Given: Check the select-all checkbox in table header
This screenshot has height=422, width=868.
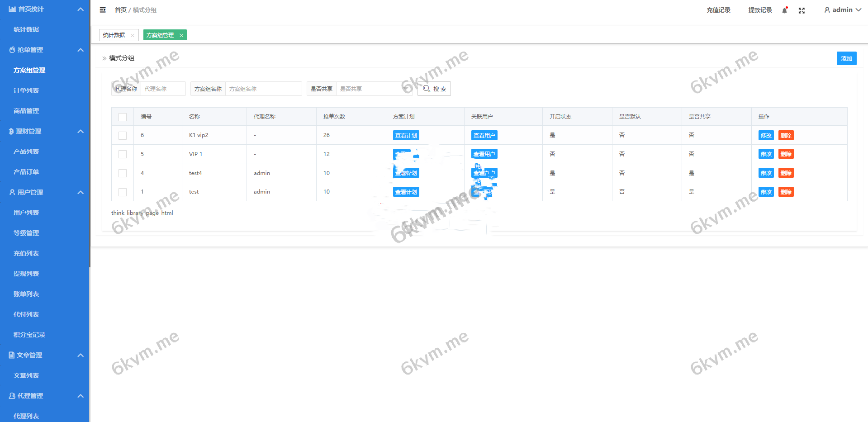Looking at the screenshot, I should click(123, 117).
